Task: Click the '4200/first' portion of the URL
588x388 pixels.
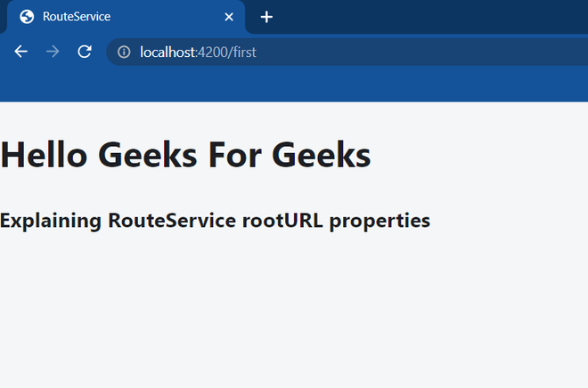Action: (227, 52)
